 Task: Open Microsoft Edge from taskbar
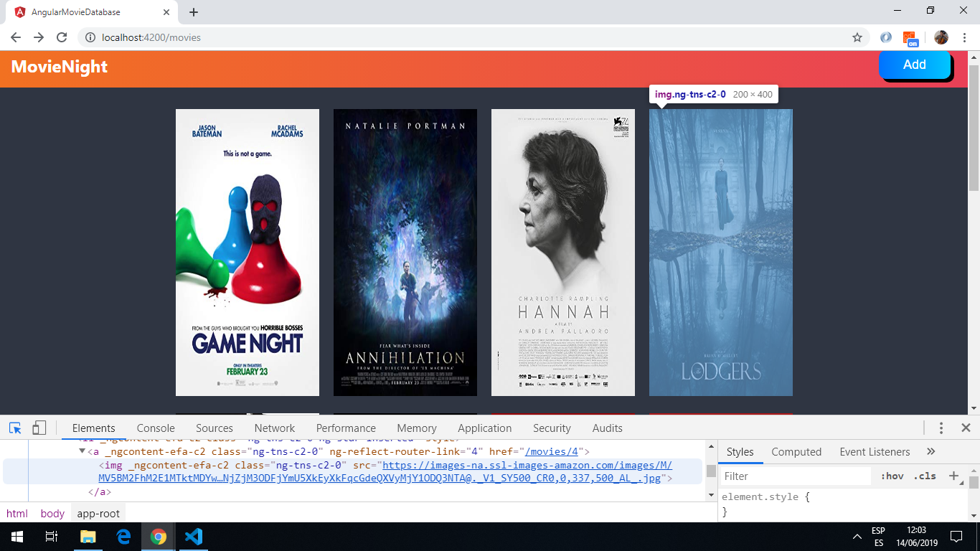(x=123, y=537)
